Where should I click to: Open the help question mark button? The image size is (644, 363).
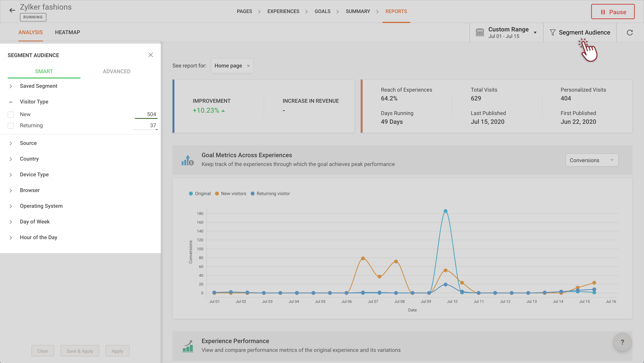[622, 342]
